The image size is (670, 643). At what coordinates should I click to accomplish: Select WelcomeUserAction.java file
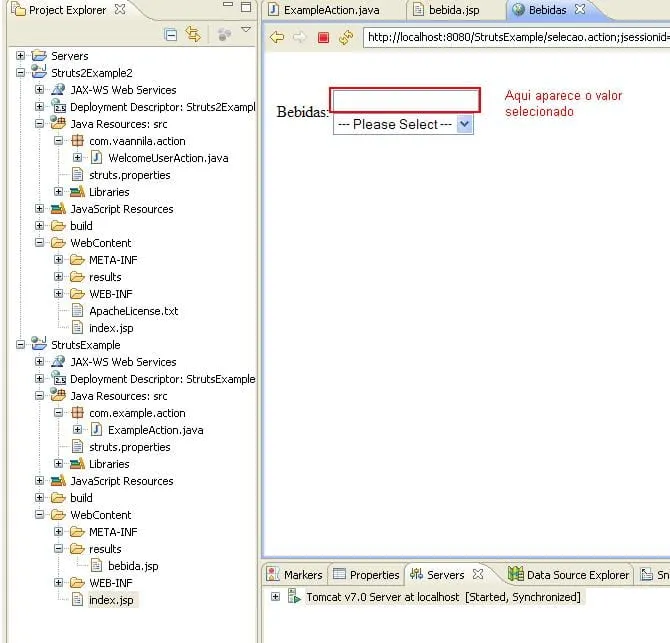[168, 158]
